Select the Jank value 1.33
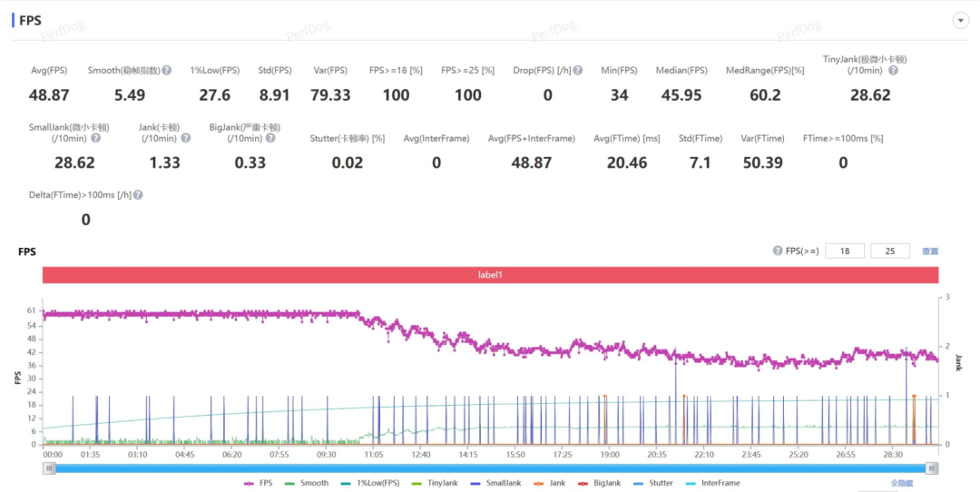 coord(165,162)
